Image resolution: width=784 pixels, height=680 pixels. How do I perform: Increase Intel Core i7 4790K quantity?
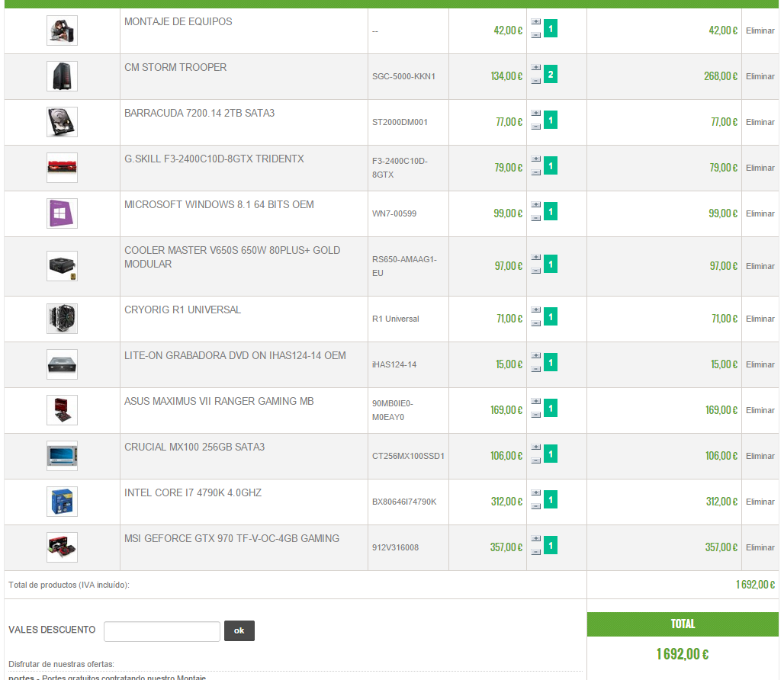(535, 492)
